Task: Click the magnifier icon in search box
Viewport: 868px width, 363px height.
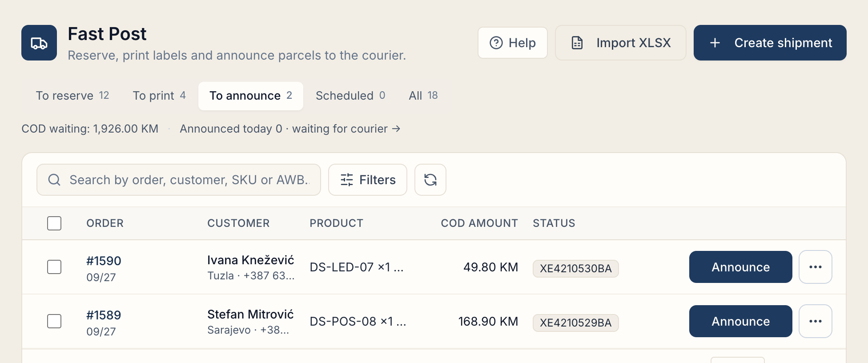Action: click(x=54, y=180)
